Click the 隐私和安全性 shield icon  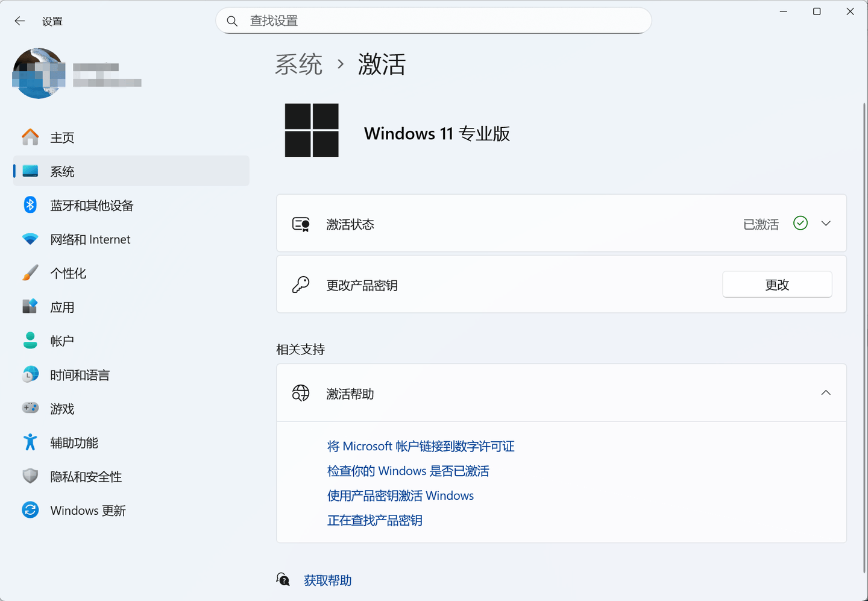30,476
